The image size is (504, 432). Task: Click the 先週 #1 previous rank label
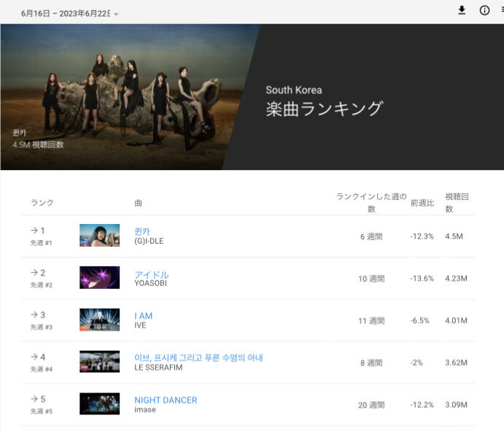click(x=41, y=243)
